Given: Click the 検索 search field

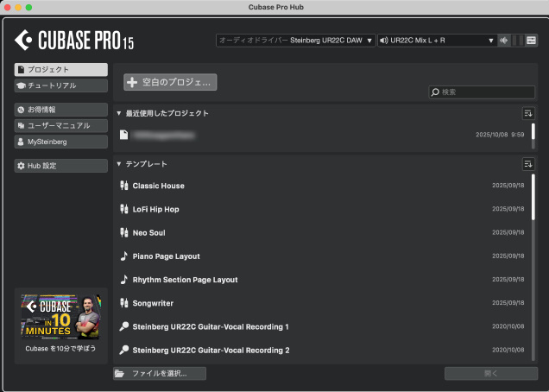Looking at the screenshot, I should click(x=482, y=92).
